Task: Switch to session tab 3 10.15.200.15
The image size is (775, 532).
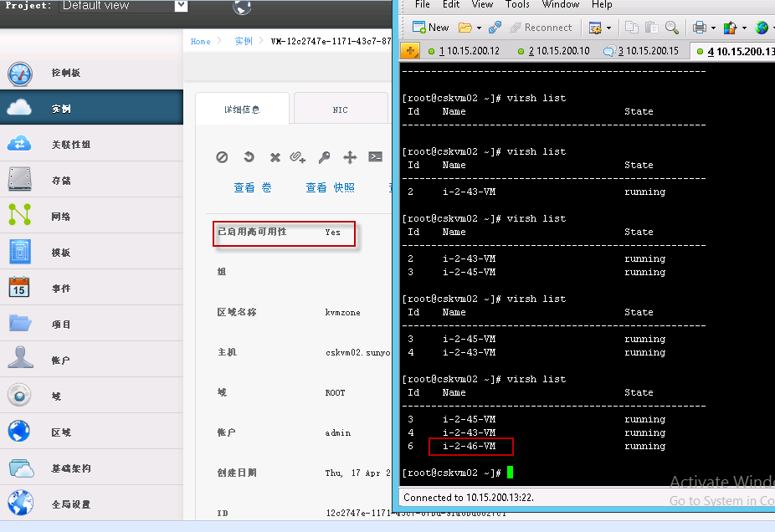Action: pyautogui.click(x=642, y=51)
